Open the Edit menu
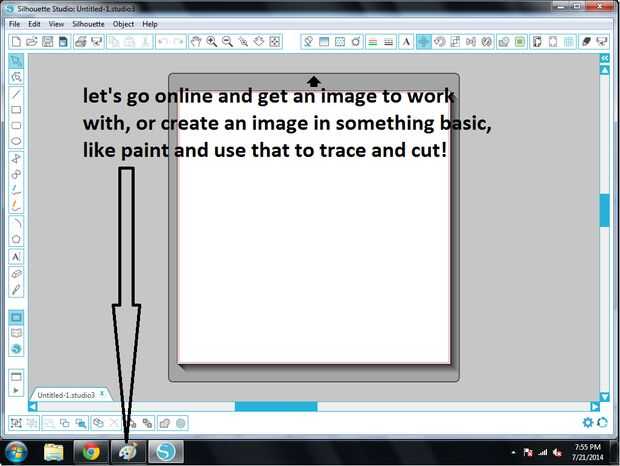The image size is (620, 466). click(x=34, y=24)
